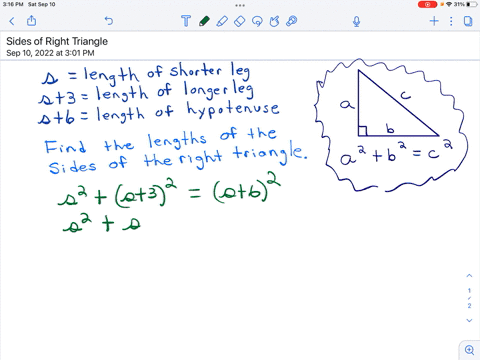This screenshot has width=480, height=360.
Task: Select the Text tool
Action: [186, 21]
